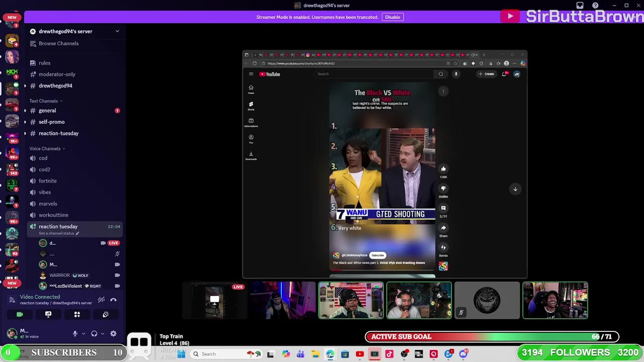Image resolution: width=644 pixels, height=362 pixels.
Task: Open the Discord help icon in title bar
Action: (595, 6)
